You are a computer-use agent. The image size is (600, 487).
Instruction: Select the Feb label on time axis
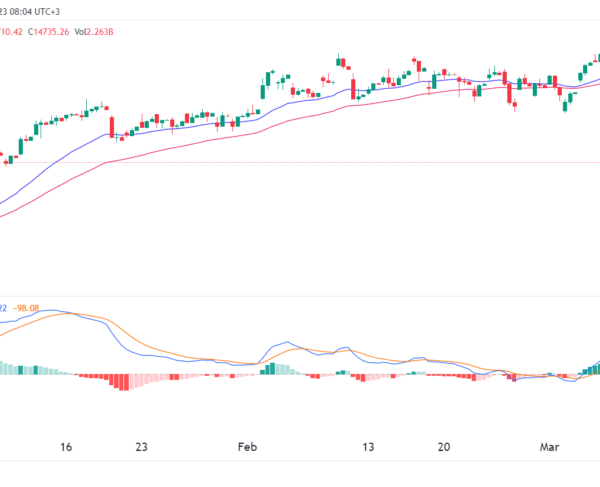tap(247, 446)
